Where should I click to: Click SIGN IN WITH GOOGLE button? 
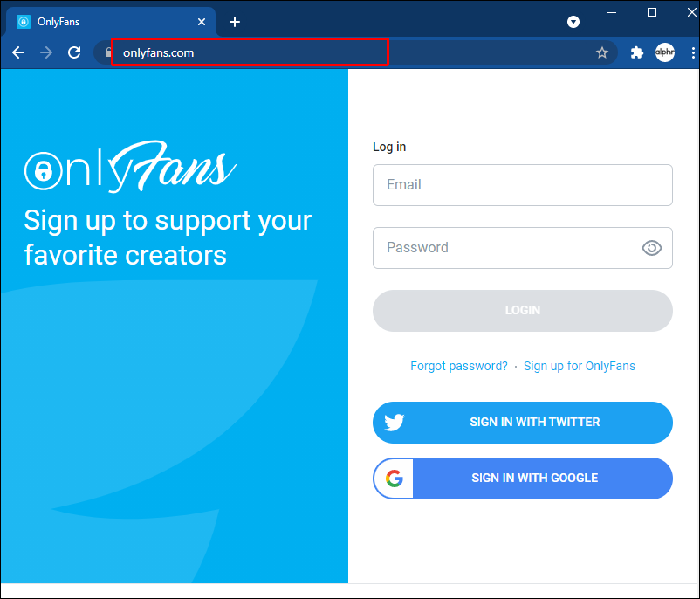[522, 479]
